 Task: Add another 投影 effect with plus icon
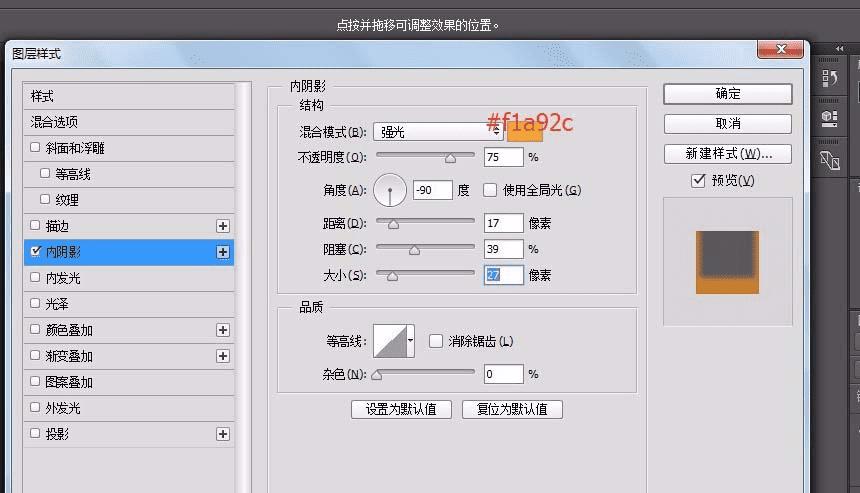pyautogui.click(x=223, y=434)
